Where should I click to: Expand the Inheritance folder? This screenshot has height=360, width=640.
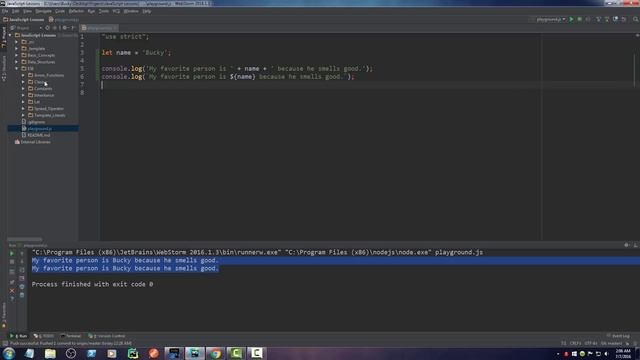tap(23, 95)
